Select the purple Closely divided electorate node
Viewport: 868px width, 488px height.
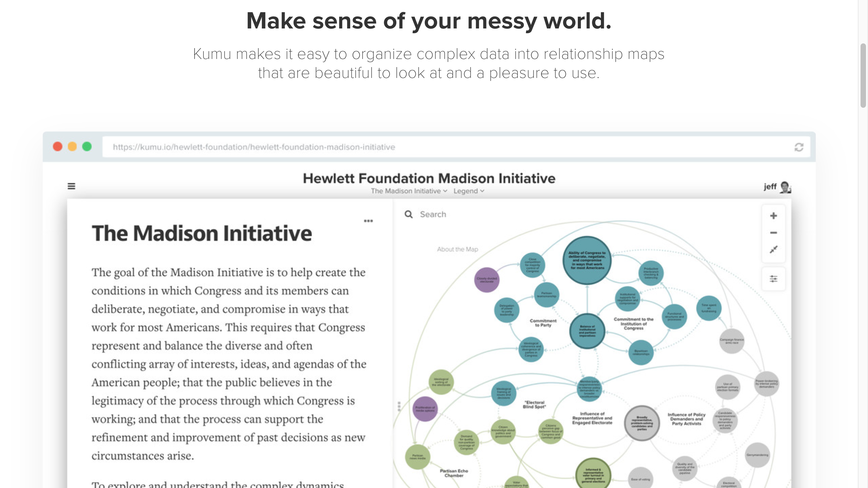pos(487,280)
